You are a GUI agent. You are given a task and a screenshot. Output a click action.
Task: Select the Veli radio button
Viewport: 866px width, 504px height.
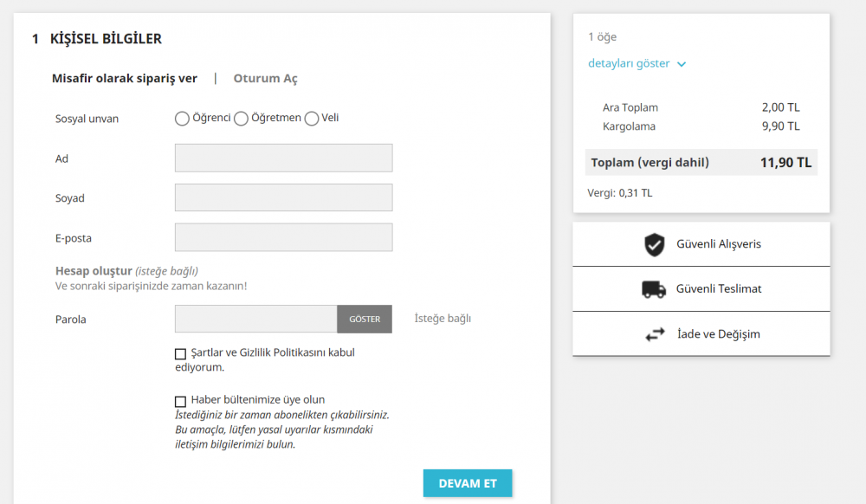tap(312, 119)
